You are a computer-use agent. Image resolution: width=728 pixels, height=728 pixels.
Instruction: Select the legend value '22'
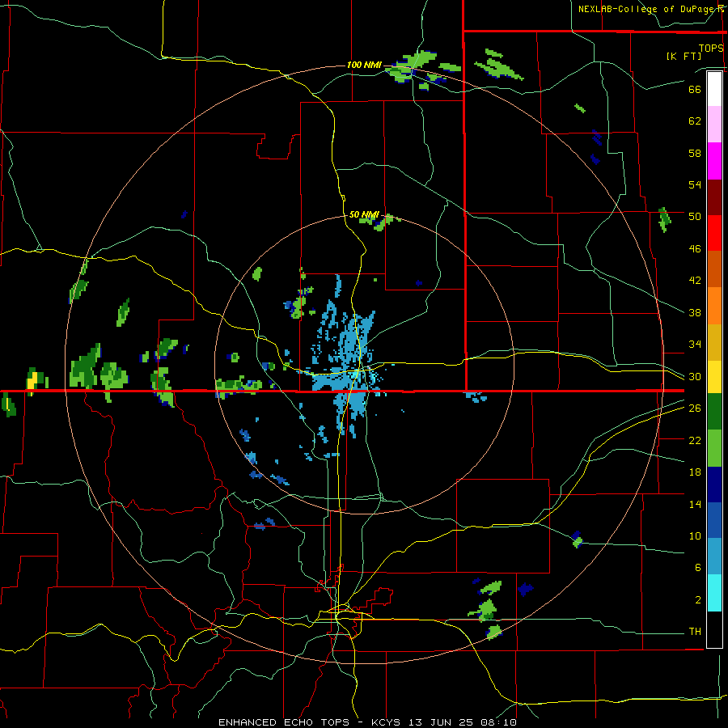(695, 440)
